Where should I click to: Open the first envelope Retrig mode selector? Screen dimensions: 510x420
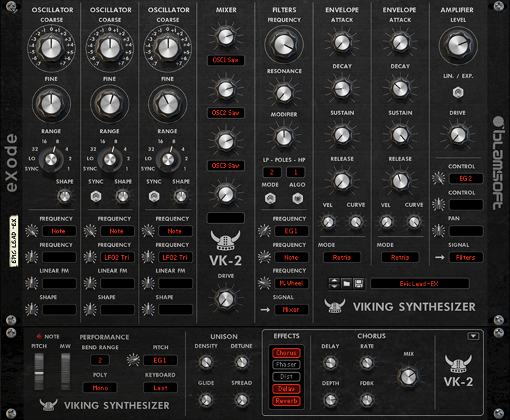342,257
